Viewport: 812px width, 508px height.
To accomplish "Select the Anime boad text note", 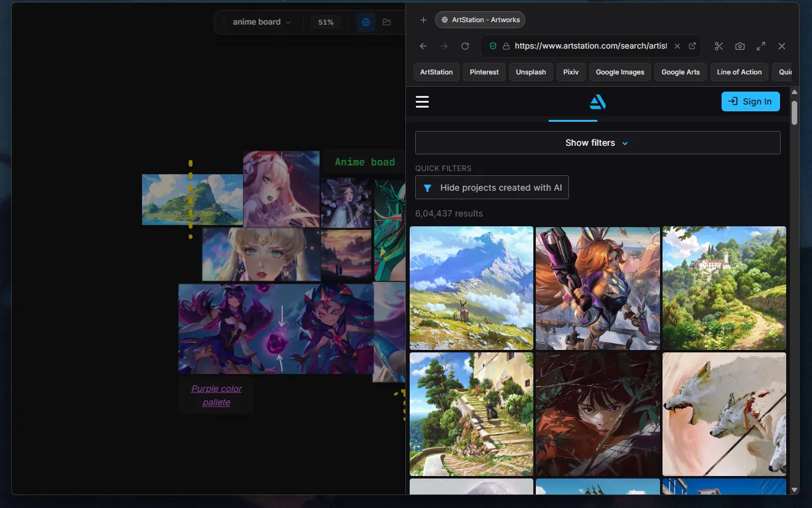I will click(365, 162).
